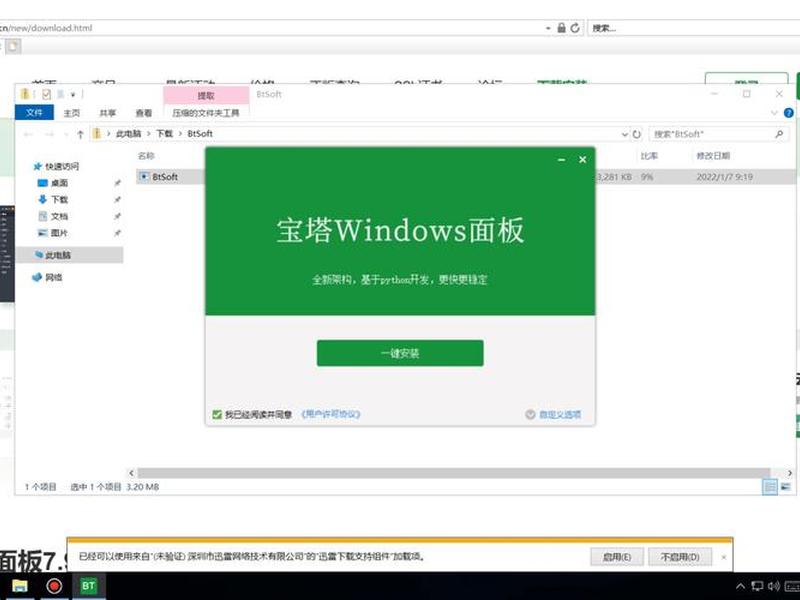The image size is (800, 600).
Task: Click 不启用(D) in the notification bar
Action: [680, 557]
